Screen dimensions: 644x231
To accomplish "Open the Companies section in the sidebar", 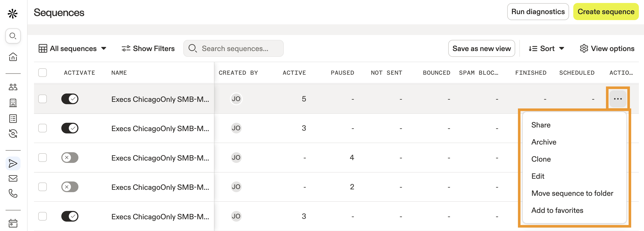I will pyautogui.click(x=13, y=103).
